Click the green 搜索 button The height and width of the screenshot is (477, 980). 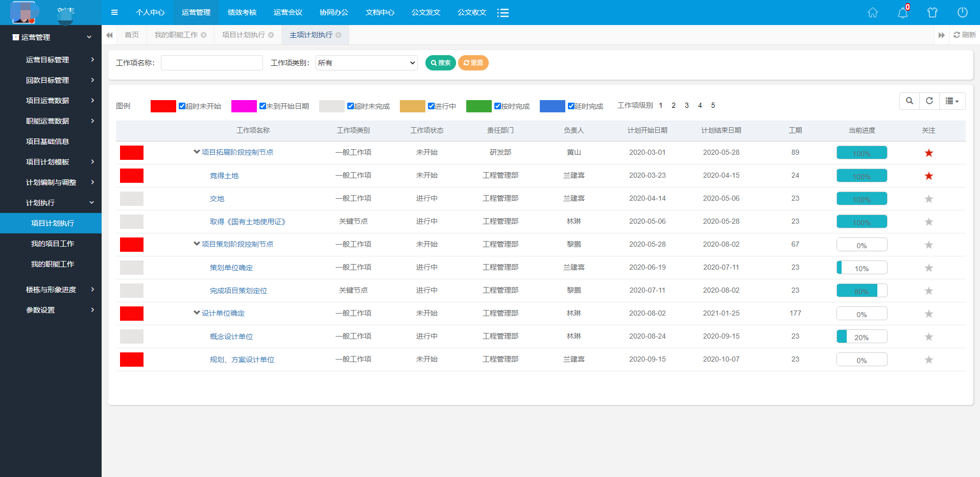[x=440, y=63]
